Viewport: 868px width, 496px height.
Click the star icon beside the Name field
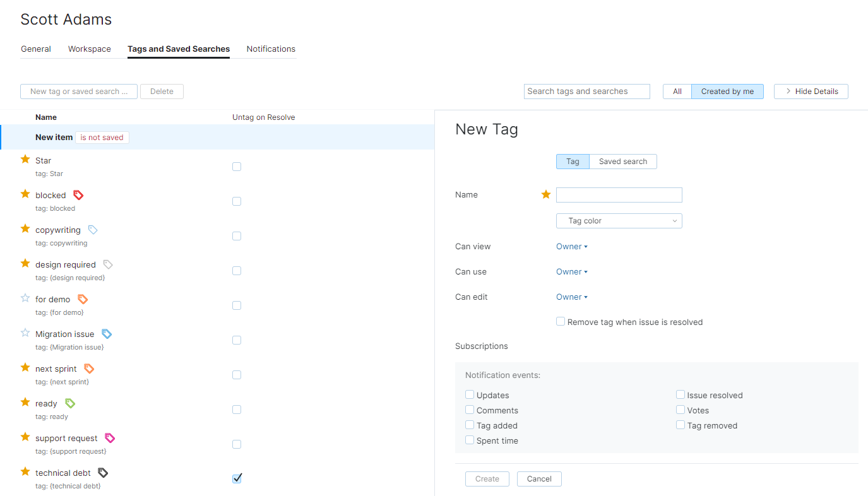pos(546,194)
